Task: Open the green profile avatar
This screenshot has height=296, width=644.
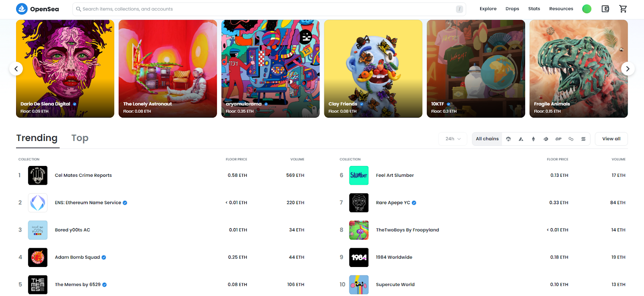Action: pyautogui.click(x=587, y=9)
